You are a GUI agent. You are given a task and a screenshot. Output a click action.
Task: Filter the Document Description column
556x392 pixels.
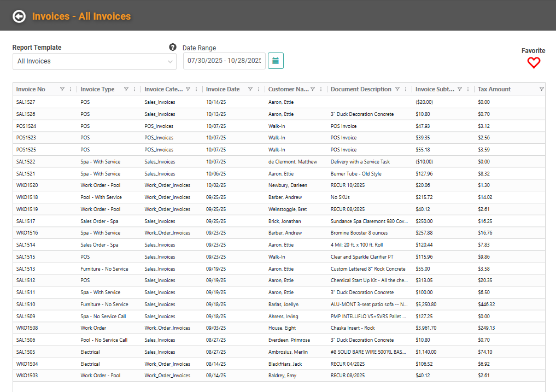coord(397,89)
